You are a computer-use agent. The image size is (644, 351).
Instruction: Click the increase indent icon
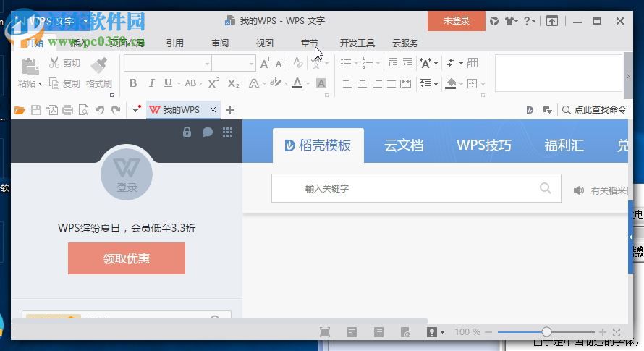click(407, 63)
